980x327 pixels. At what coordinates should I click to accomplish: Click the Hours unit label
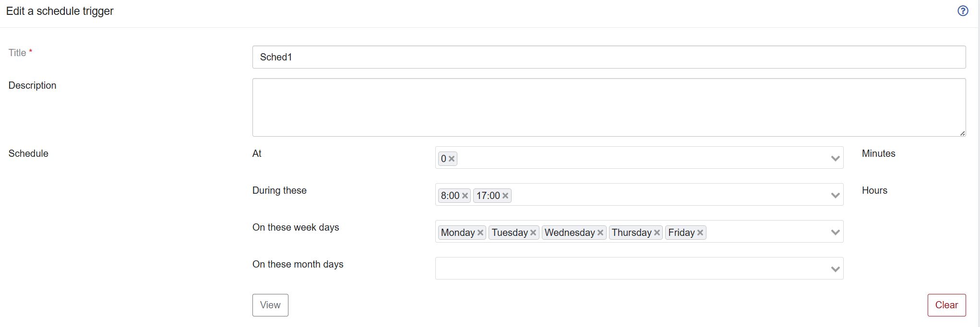coord(874,190)
